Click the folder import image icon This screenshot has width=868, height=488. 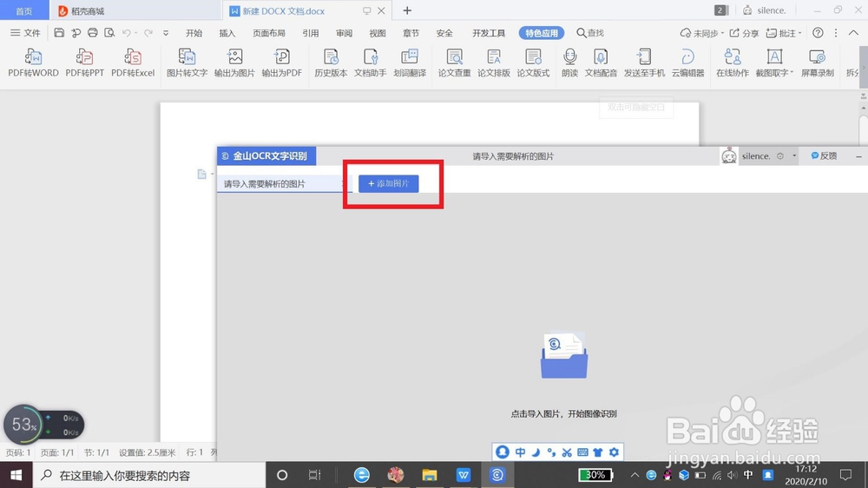tap(564, 356)
